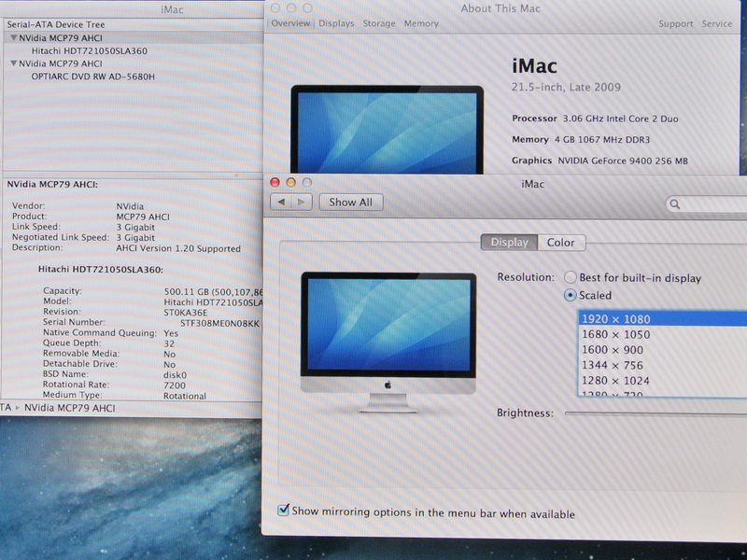Viewport: 747px width, 560px height.
Task: Select the 1600 × 900 resolution
Action: click(663, 349)
